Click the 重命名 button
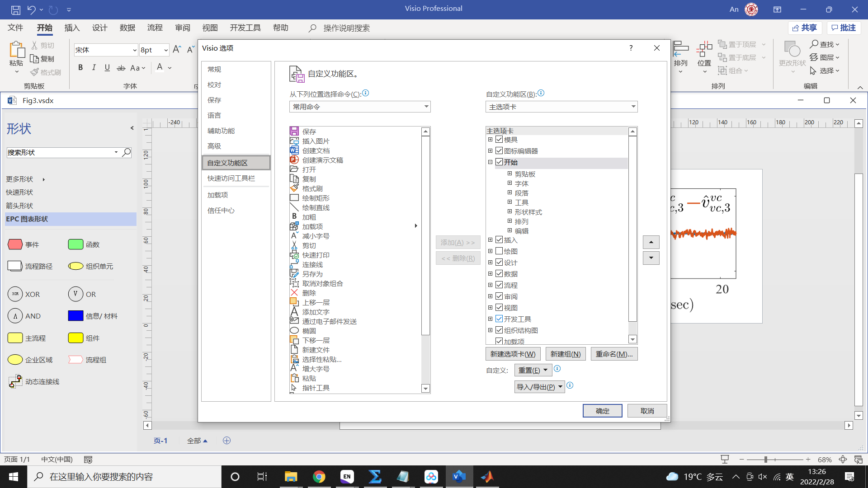 [614, 354]
